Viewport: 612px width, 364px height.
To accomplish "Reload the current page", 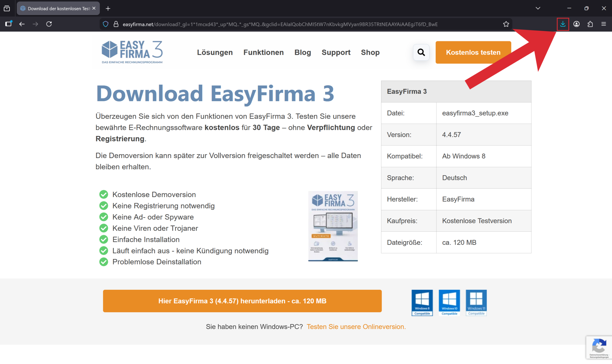I will point(49,24).
